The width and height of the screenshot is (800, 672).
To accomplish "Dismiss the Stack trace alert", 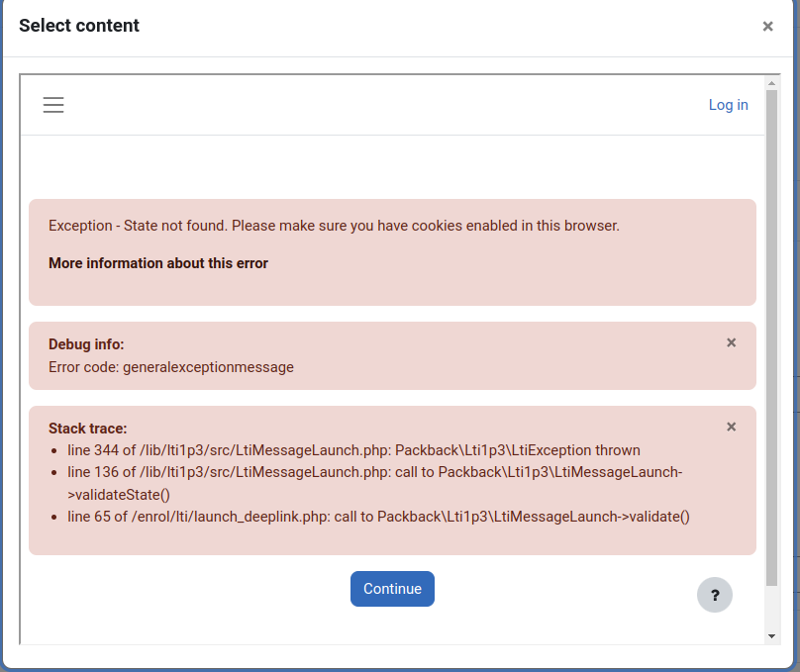I will 731,427.
